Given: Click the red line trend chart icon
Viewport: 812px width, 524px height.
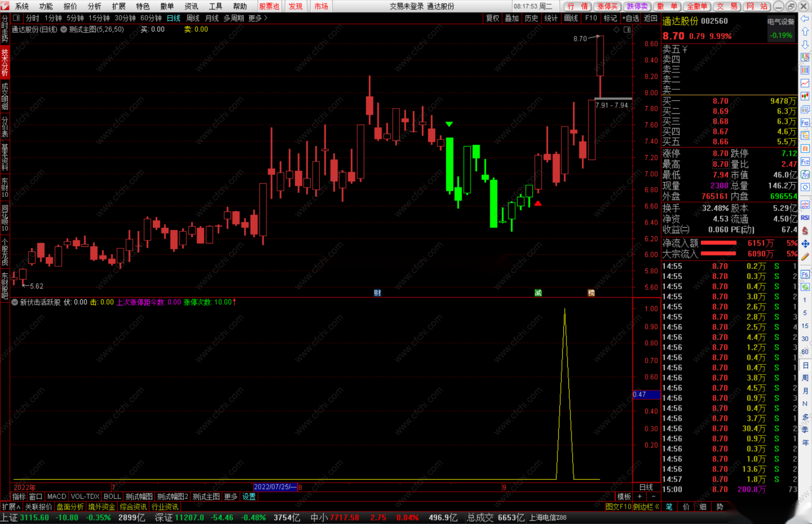Looking at the screenshot, I should 805,83.
